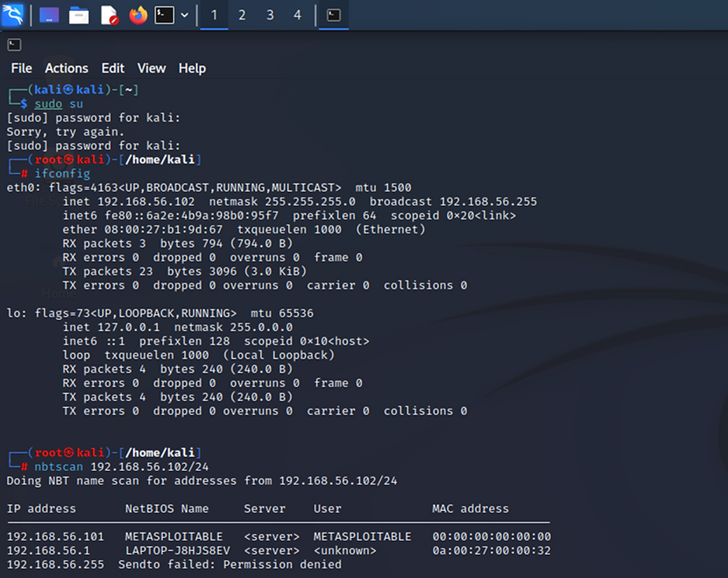Image resolution: width=728 pixels, height=578 pixels.
Task: Open the File menu of the terminal
Action: (20, 68)
